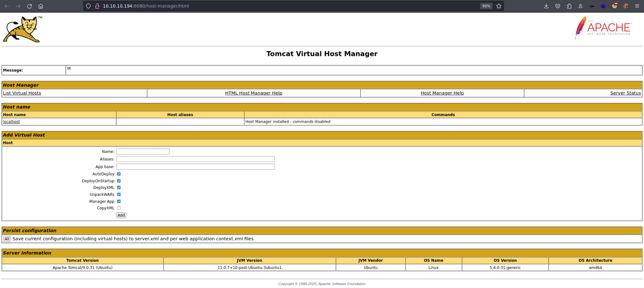Viewport: 644px width, 288px height.
Task: Uncheck the DeployOnStartup checkbox
Action: (x=119, y=181)
